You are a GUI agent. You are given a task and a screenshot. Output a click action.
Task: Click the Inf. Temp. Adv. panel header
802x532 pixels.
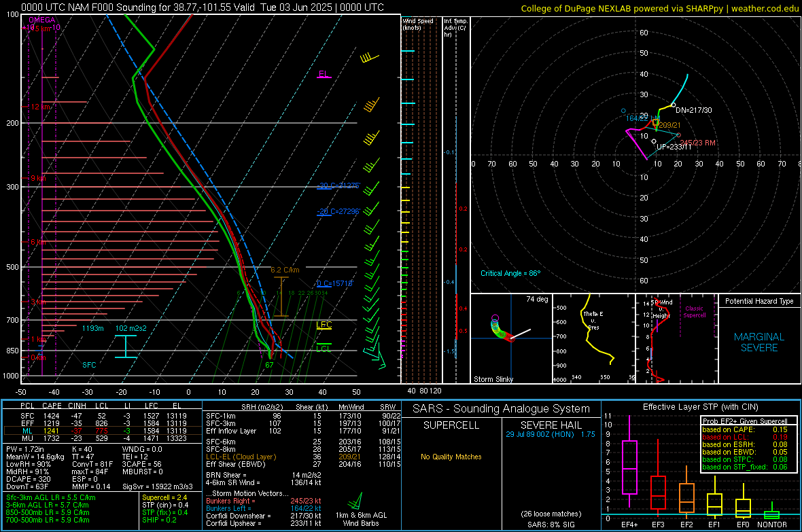click(x=456, y=28)
